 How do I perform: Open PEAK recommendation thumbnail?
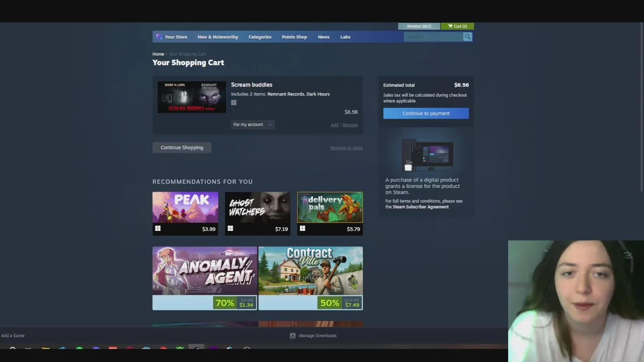point(185,207)
